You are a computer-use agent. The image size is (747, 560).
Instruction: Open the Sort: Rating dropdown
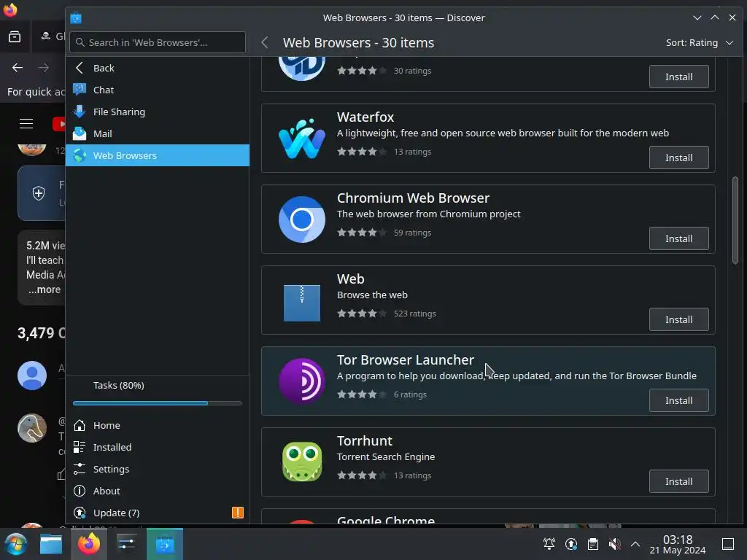(700, 43)
